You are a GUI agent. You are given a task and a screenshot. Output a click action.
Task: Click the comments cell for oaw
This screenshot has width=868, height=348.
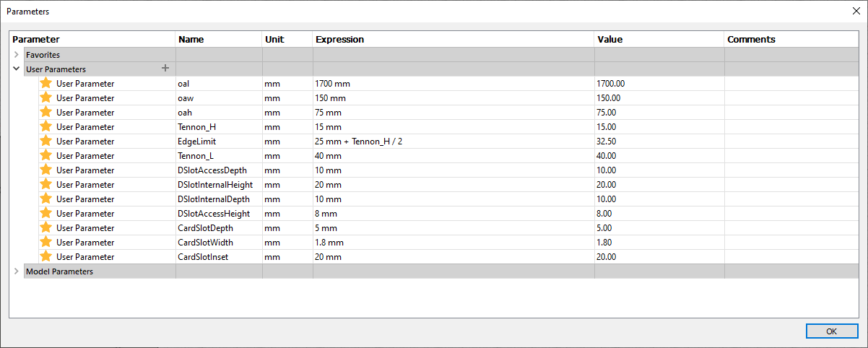(791, 98)
